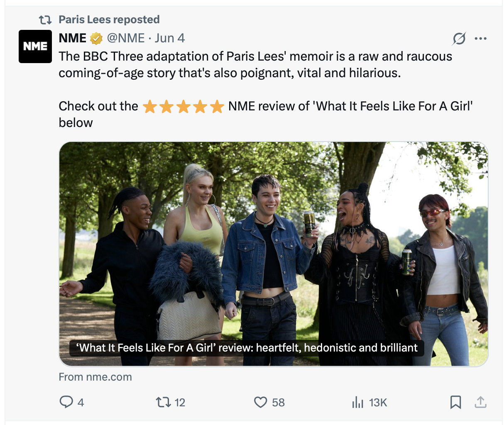Screen dimensions: 504x425
Task: Open the "From nme.com" source link
Action: pyautogui.click(x=95, y=377)
